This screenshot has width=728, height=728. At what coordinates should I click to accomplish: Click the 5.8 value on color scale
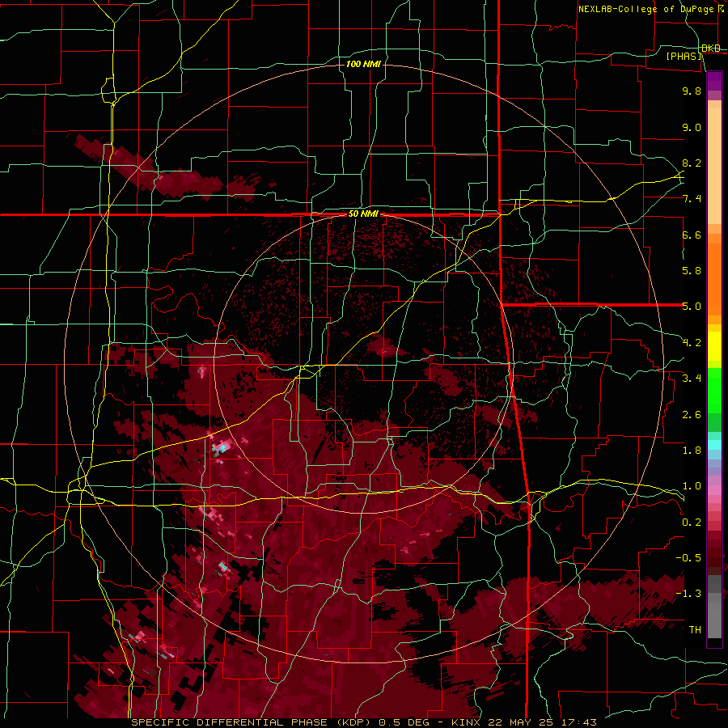pos(692,271)
